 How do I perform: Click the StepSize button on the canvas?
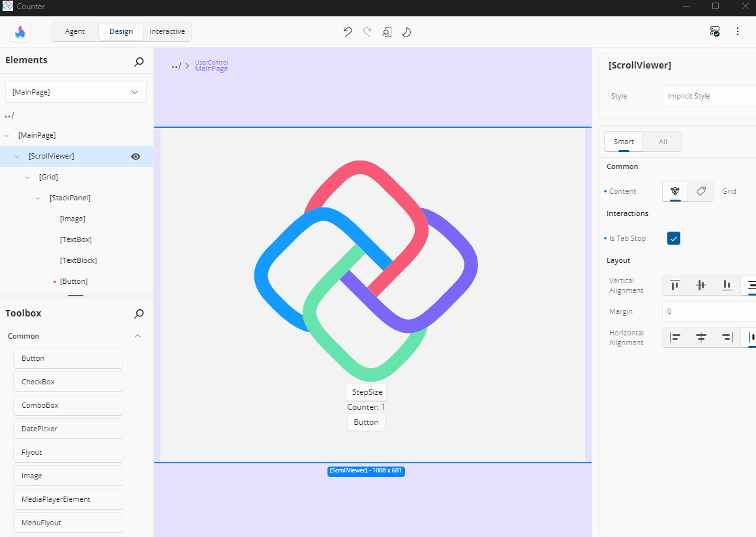(366, 391)
